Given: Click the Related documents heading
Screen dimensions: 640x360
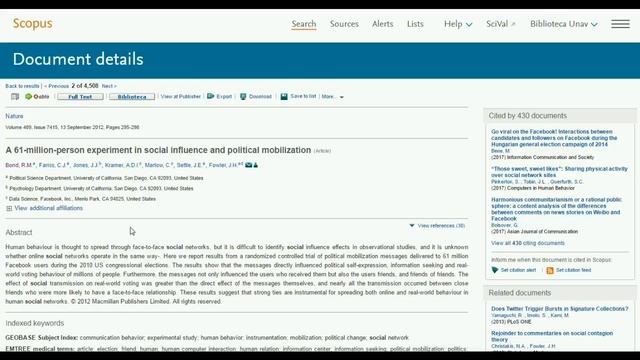Looking at the screenshot, I should click(520, 293).
